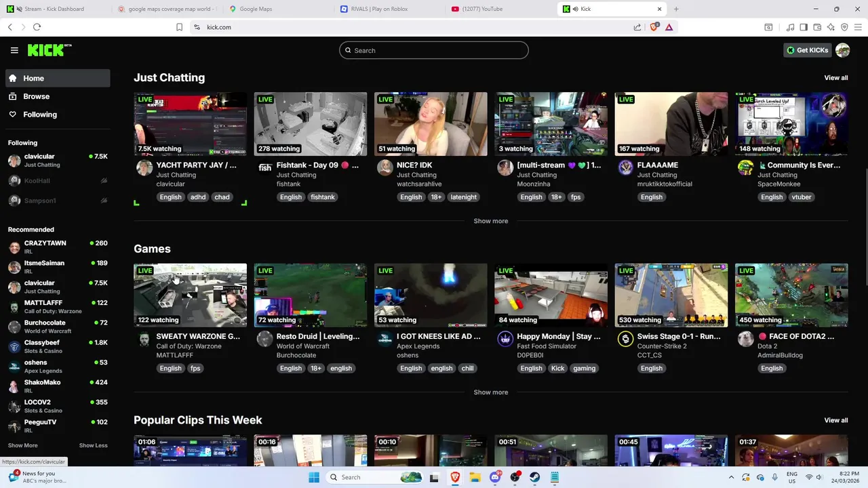Click the share page icon in address bar
Screen dimensions: 868x488
click(637, 27)
